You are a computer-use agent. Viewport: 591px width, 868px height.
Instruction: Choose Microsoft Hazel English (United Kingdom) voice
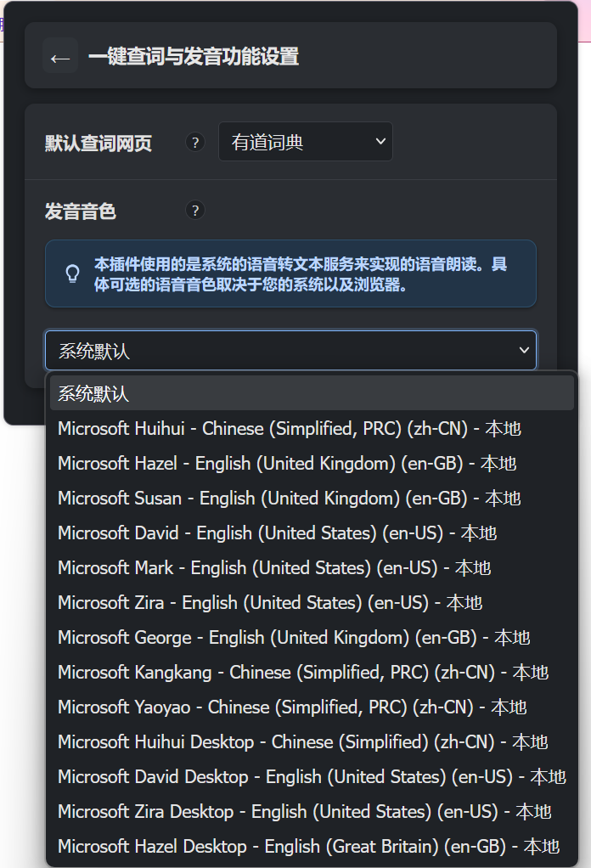[312, 464]
